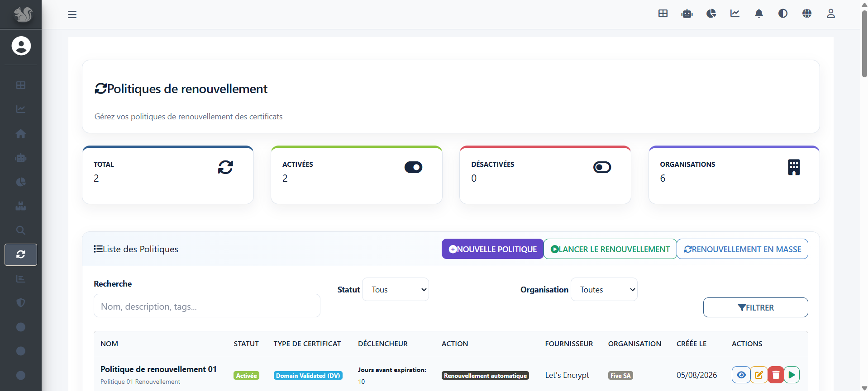Click the sidebar home icon
This screenshot has height=391, width=868.
pos(21,134)
